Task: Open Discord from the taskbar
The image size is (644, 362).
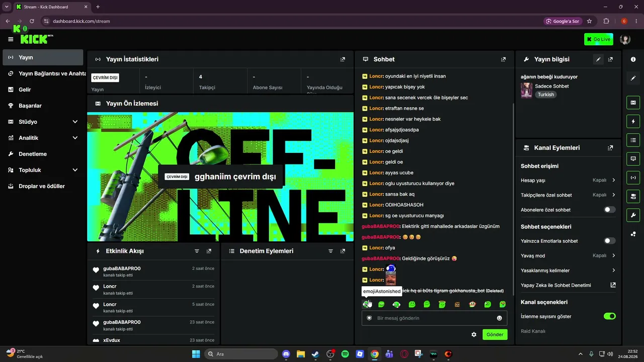Action: (286, 354)
